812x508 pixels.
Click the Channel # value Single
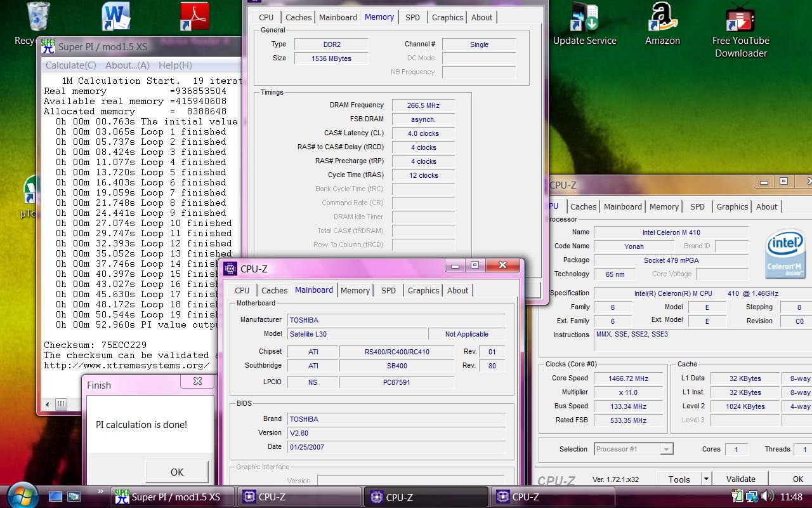[479, 44]
